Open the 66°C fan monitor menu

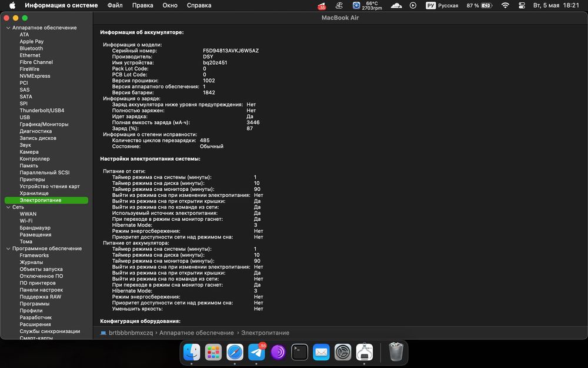coord(367,5)
